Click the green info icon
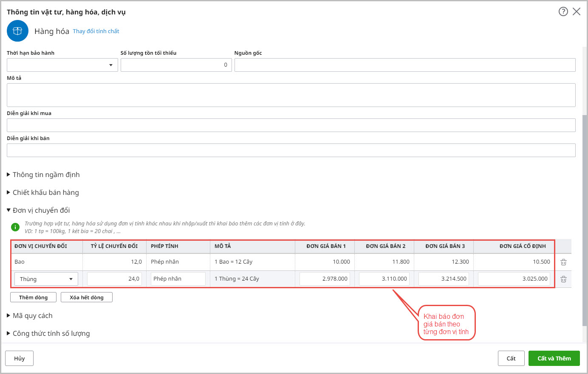This screenshot has width=588, height=374. pyautogui.click(x=15, y=227)
